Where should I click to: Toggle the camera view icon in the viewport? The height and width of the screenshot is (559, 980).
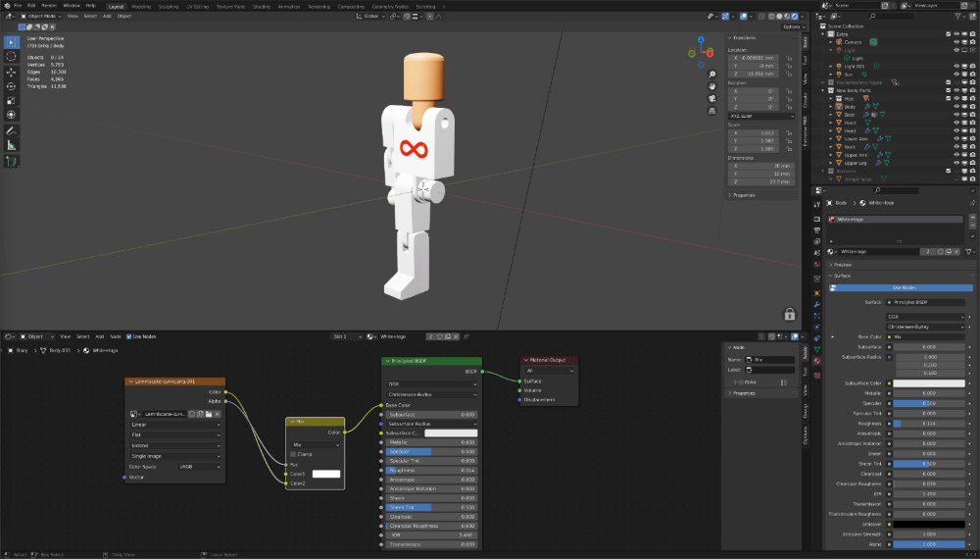click(711, 99)
